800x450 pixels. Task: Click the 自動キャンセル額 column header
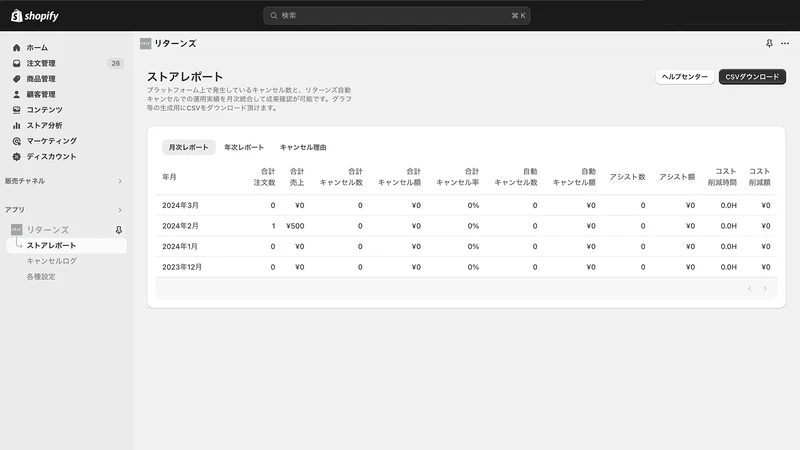coord(574,177)
